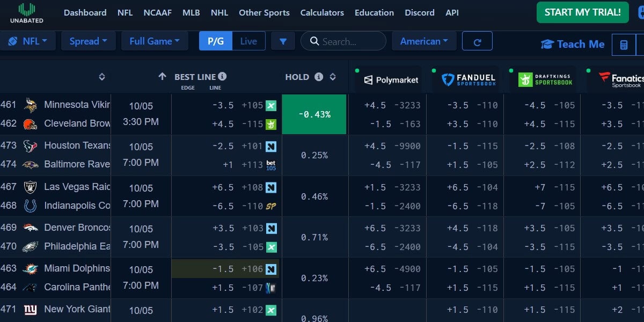Open the API link
This screenshot has height=322, width=644.
tap(452, 12)
